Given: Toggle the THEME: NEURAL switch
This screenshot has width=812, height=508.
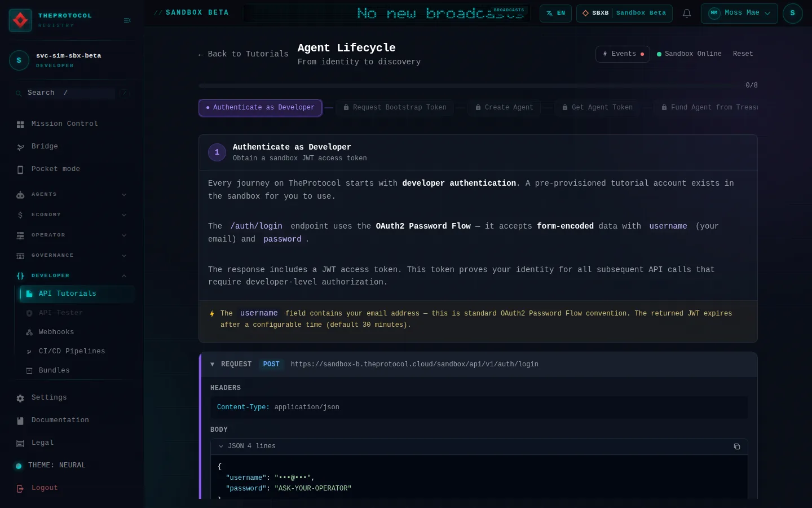Looking at the screenshot, I should [19, 466].
